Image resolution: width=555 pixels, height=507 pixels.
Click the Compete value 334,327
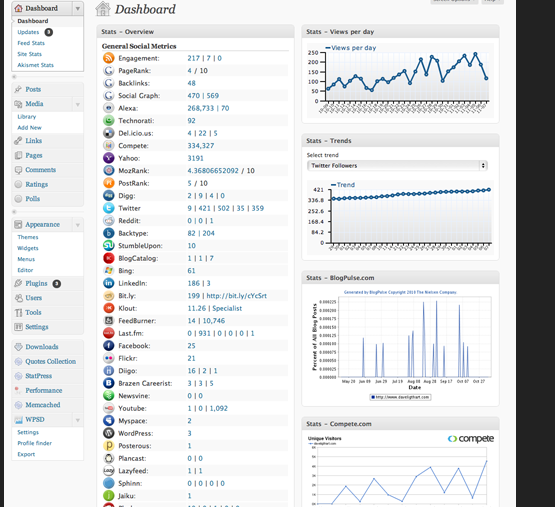201,146
